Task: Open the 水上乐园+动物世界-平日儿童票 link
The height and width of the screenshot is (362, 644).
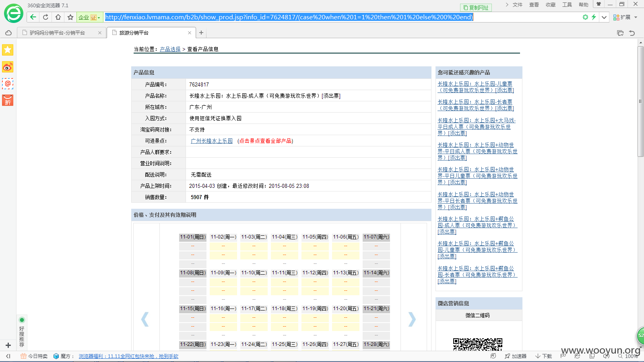Action: [477, 176]
